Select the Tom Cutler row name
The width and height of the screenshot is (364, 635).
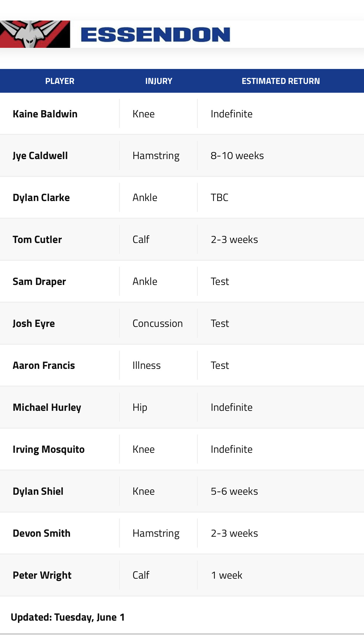click(x=37, y=239)
